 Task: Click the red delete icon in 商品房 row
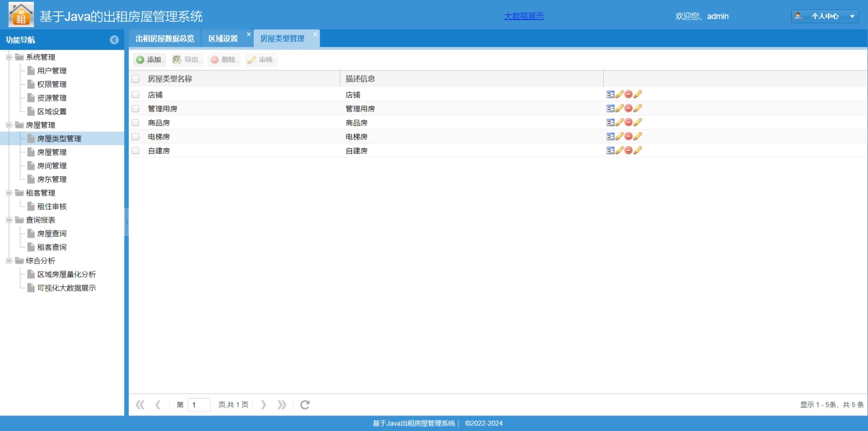point(628,122)
